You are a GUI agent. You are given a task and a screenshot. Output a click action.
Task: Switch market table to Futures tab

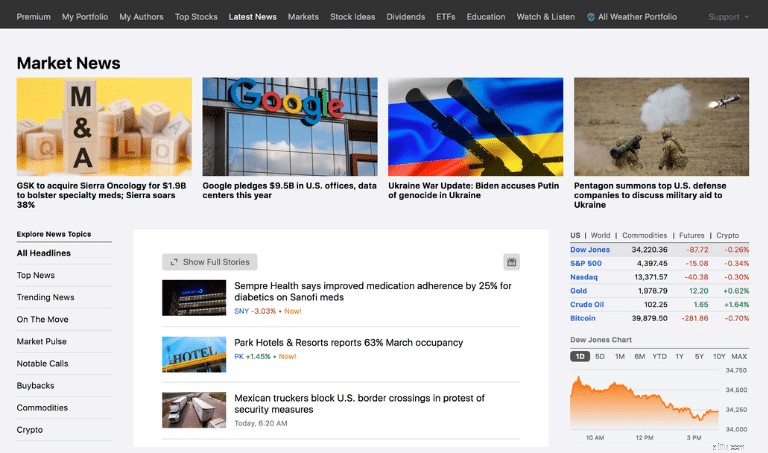pos(692,235)
